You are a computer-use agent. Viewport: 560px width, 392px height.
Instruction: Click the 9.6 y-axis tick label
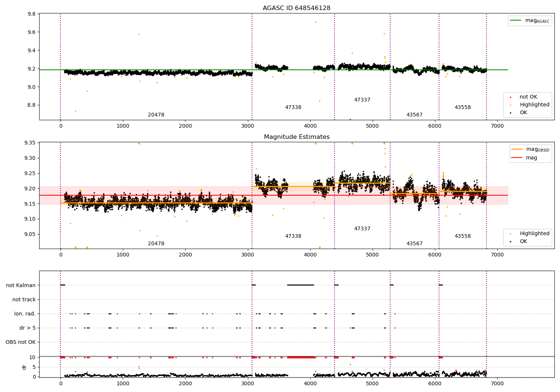pyautogui.click(x=32, y=32)
